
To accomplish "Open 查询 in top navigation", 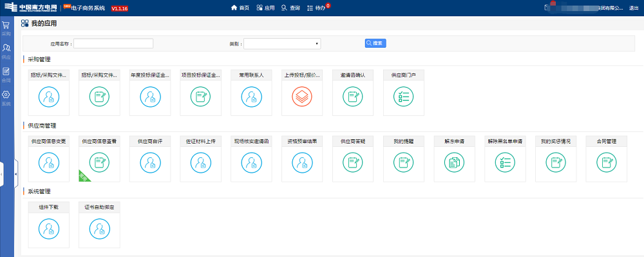I will (x=291, y=8).
